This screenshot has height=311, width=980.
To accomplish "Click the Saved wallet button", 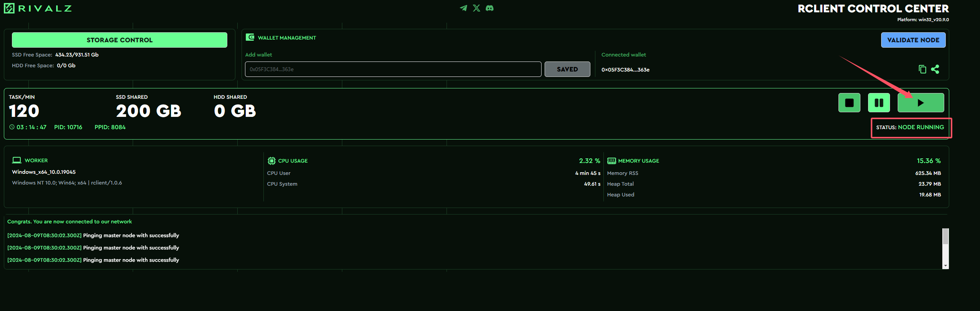I will click(x=567, y=69).
